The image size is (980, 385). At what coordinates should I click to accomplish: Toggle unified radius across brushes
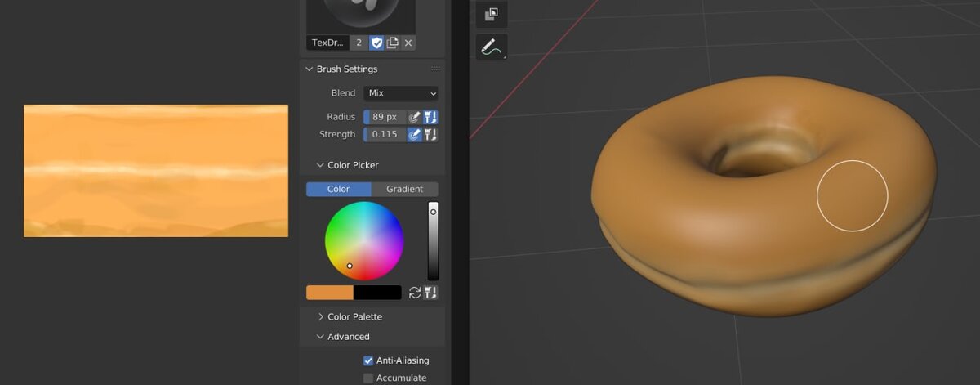tap(430, 117)
